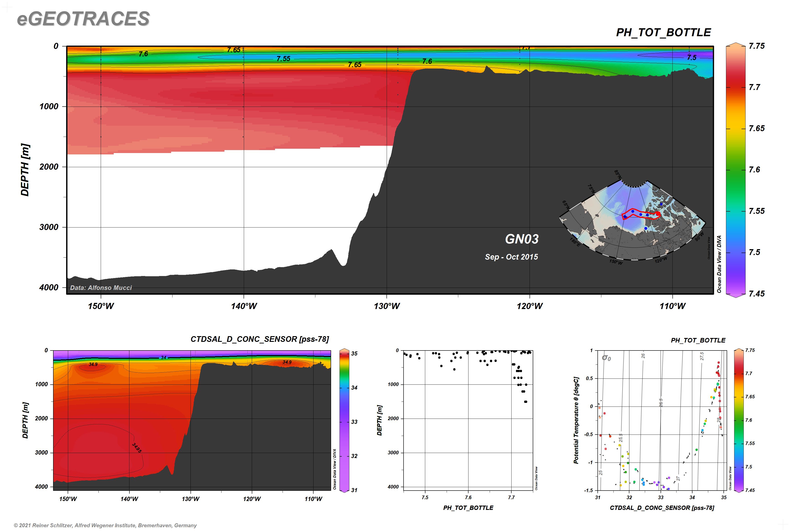790x532 pixels.
Task: Click the 34.95 contour label in salinity section
Action: (137, 448)
